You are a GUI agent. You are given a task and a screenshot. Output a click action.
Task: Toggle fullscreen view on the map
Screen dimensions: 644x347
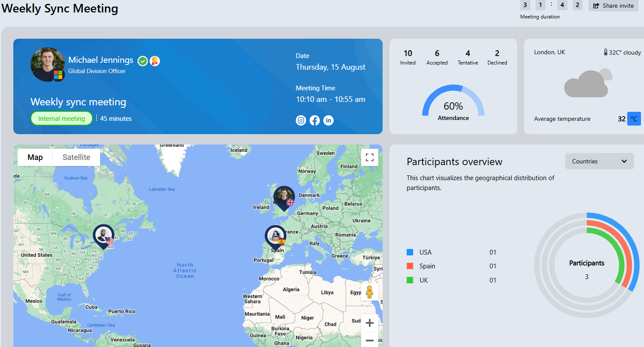click(369, 157)
